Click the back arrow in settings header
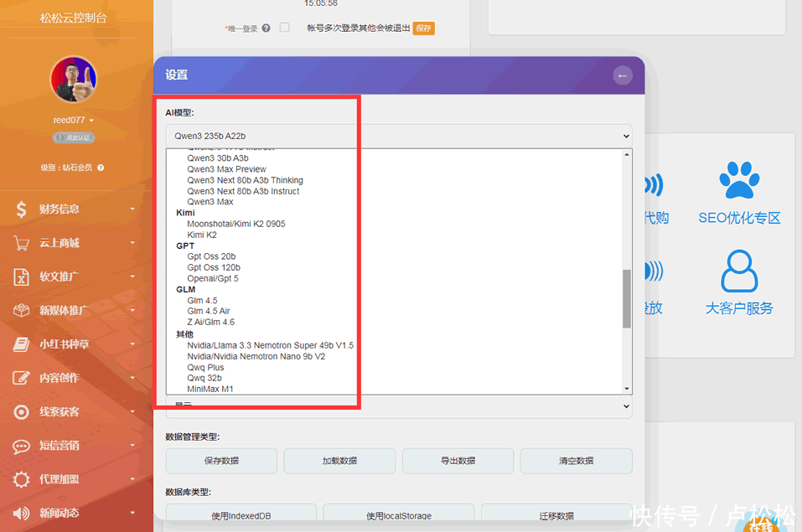Image resolution: width=802 pixels, height=532 pixels. coord(622,75)
